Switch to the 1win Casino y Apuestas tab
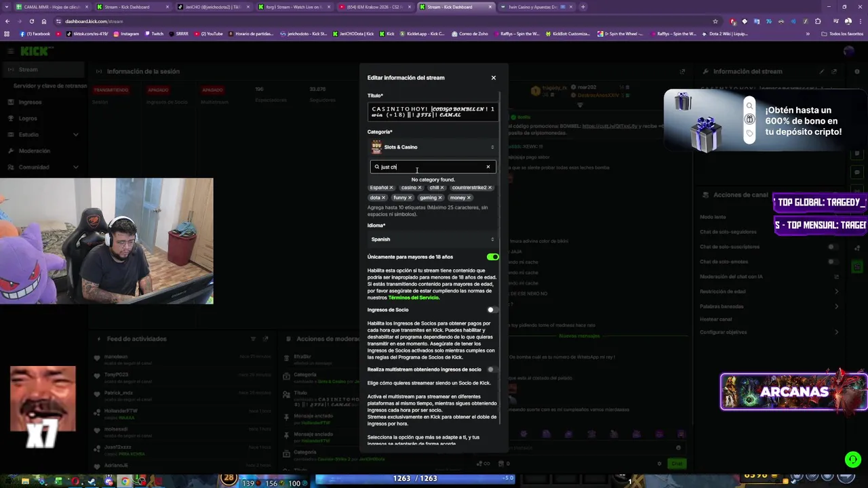Image resolution: width=868 pixels, height=488 pixels. click(536, 7)
